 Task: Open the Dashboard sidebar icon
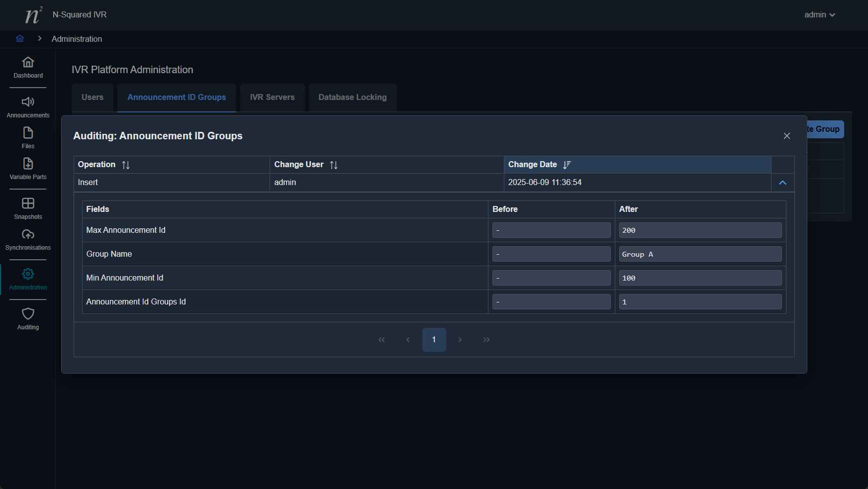[x=28, y=63]
